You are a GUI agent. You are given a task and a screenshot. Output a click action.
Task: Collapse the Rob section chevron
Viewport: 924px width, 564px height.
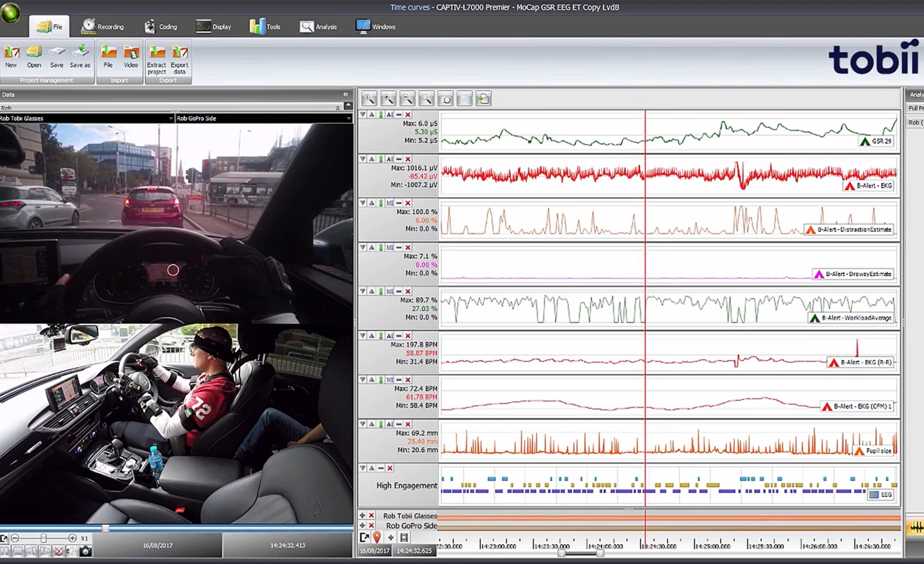click(x=338, y=108)
